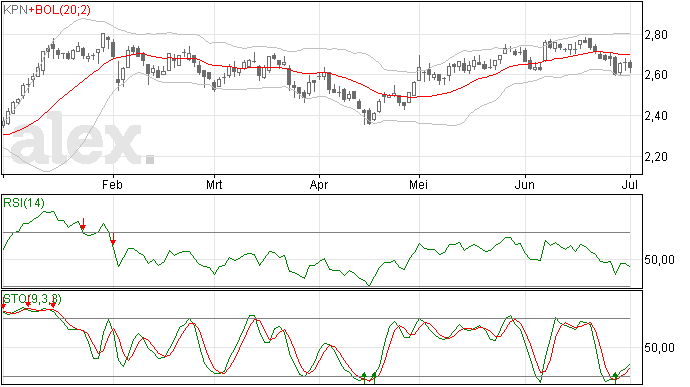This screenshot has height=387, width=690.
Task: Click the 2,40 price axis value
Action: click(656, 116)
